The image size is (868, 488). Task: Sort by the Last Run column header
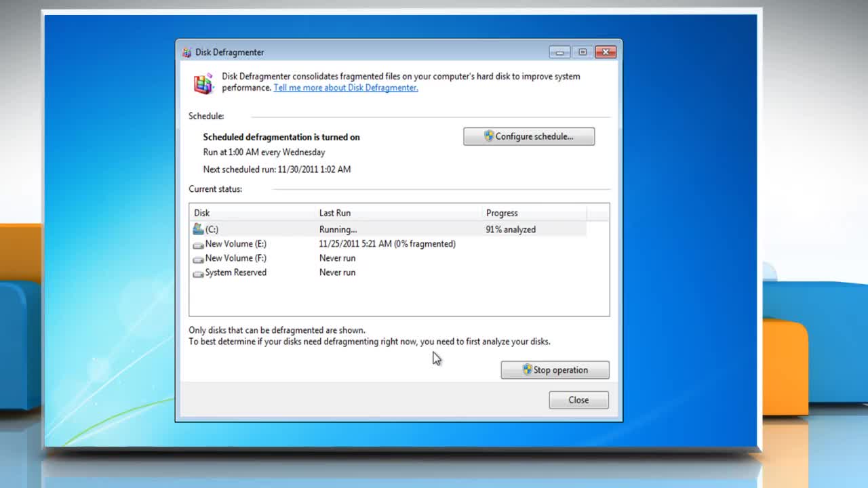[399, 213]
